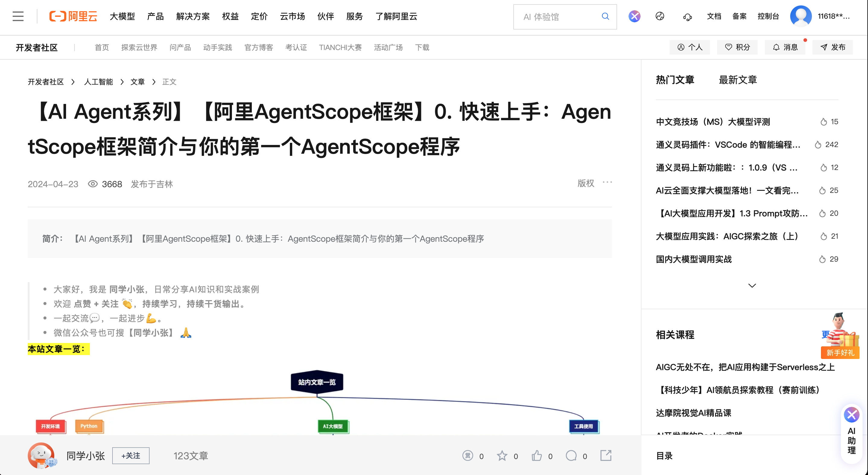Click the hamburger menu icon top left
This screenshot has height=475, width=868.
[x=17, y=16]
